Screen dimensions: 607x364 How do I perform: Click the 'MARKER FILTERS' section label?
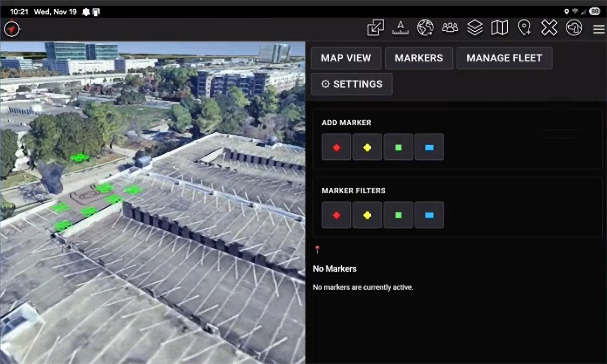(353, 190)
